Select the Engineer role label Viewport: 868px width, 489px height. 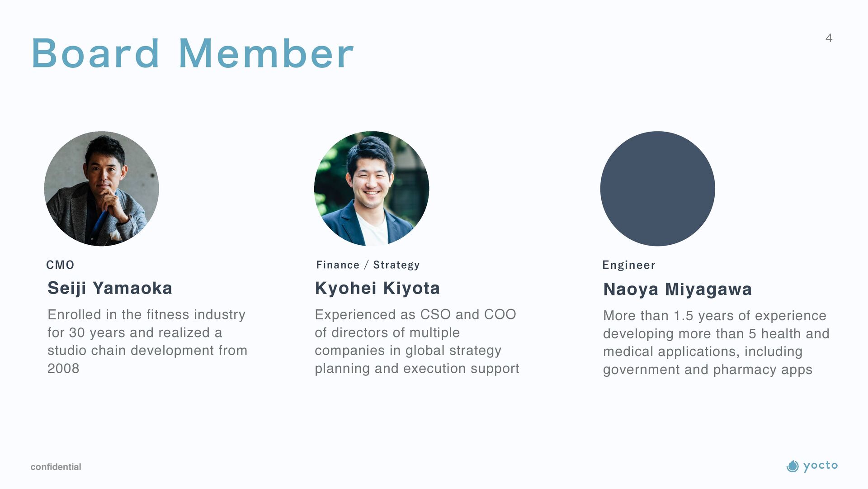pyautogui.click(x=629, y=265)
